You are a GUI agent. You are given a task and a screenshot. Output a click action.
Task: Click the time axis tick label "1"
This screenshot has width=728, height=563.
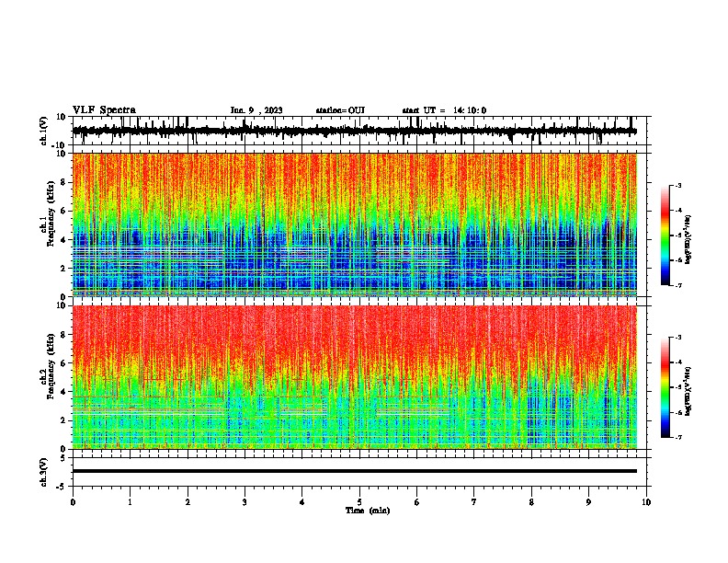coord(130,502)
